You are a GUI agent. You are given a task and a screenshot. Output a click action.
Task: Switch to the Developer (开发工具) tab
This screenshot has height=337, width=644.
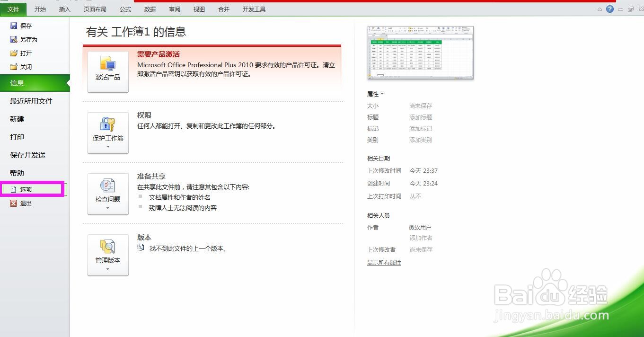tap(254, 9)
